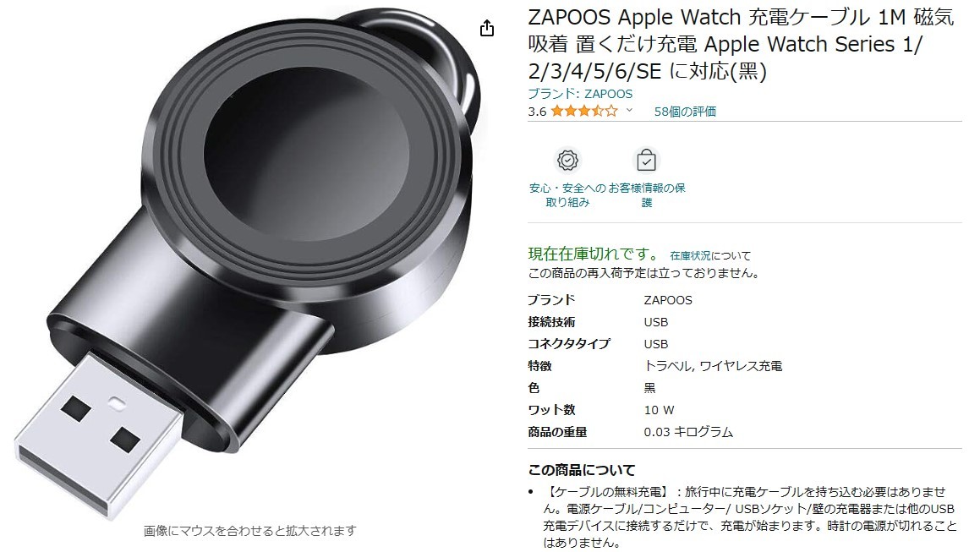Open the 在庫状況について link

pos(710,255)
